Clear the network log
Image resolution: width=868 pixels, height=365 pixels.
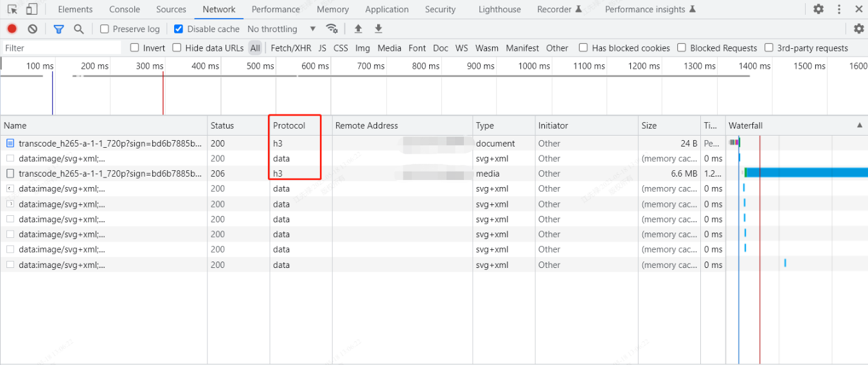[32, 29]
